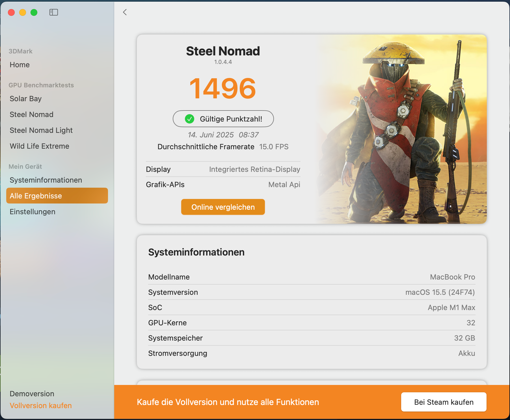Click the 32 GB Systemspeicher value
This screenshot has height=420, width=510.
pos(464,338)
